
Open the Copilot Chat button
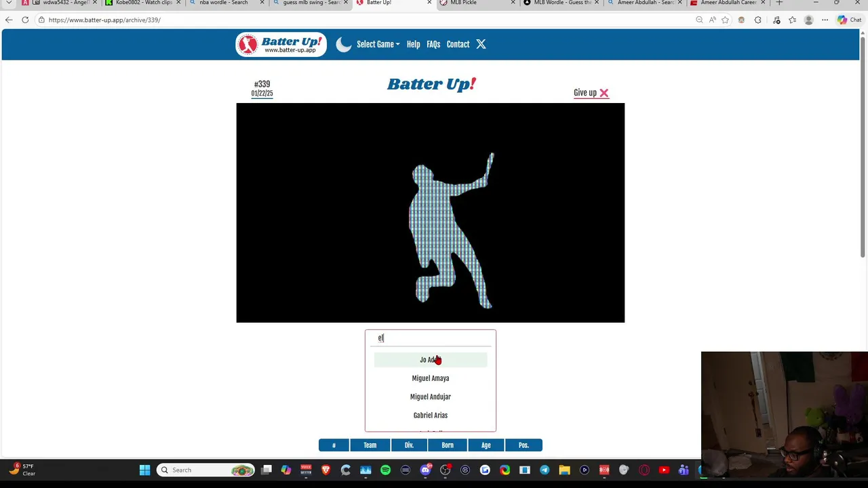point(849,20)
